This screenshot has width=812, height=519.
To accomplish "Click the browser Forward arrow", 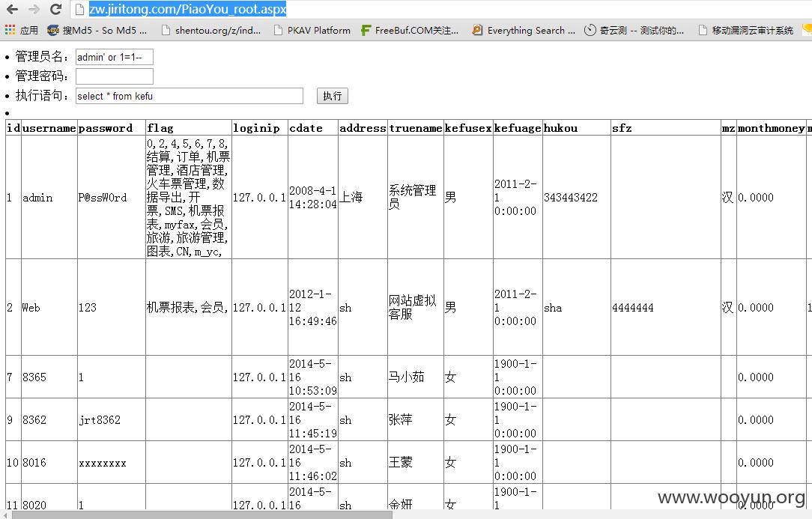I will (x=34, y=9).
